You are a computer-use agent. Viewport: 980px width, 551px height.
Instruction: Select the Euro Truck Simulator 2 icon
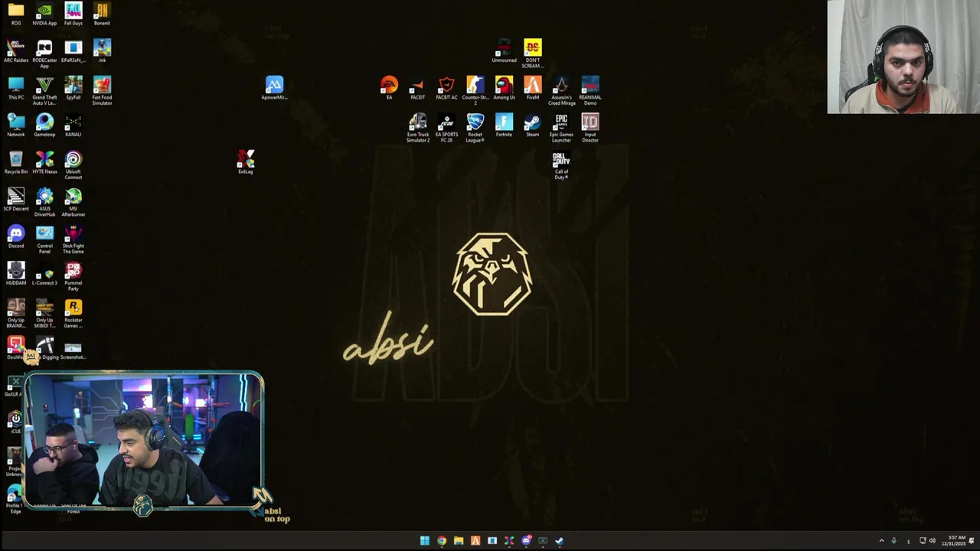click(x=418, y=128)
